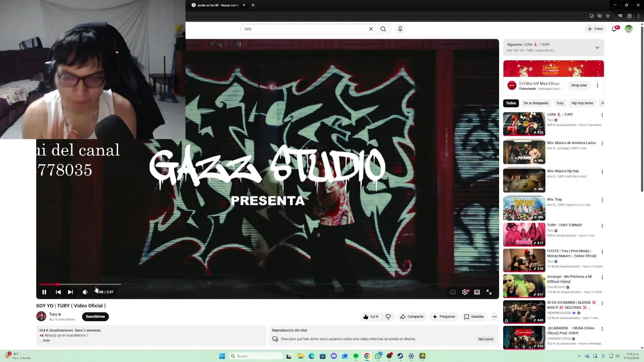The width and height of the screenshot is (644, 362).
Task: Subscribe with the Suscribirme button
Action: 95,317
